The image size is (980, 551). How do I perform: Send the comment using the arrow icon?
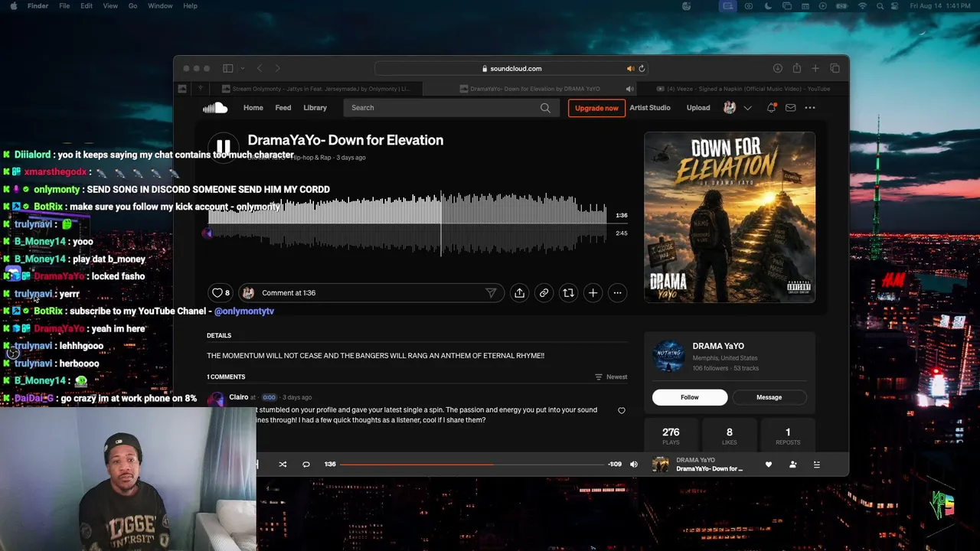(491, 292)
